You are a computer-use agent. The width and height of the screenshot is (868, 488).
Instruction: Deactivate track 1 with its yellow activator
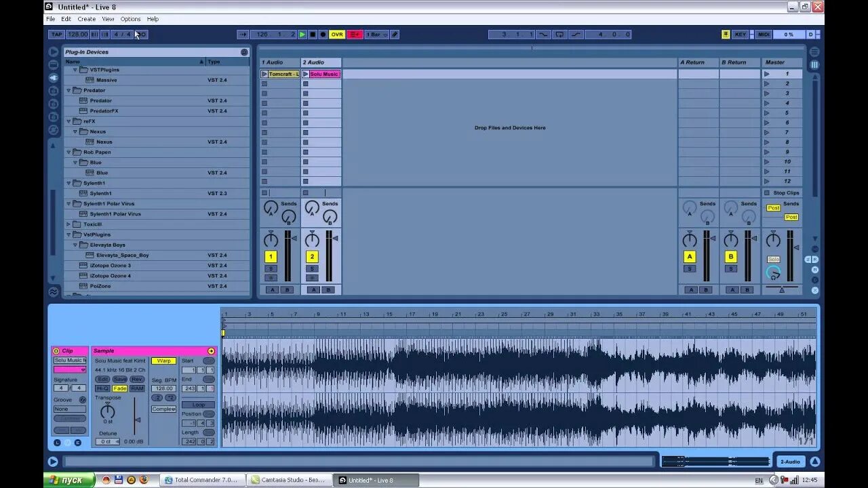pos(271,257)
